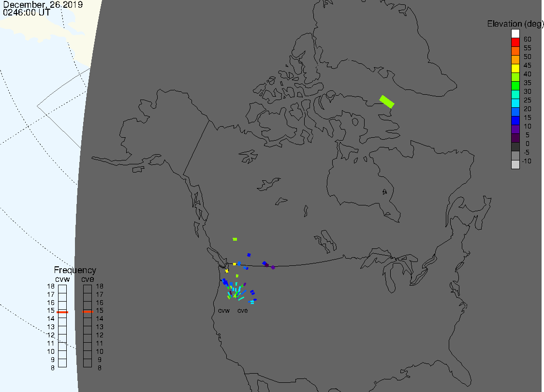Click the "12" label beside the cvw bar

click(x=51, y=335)
